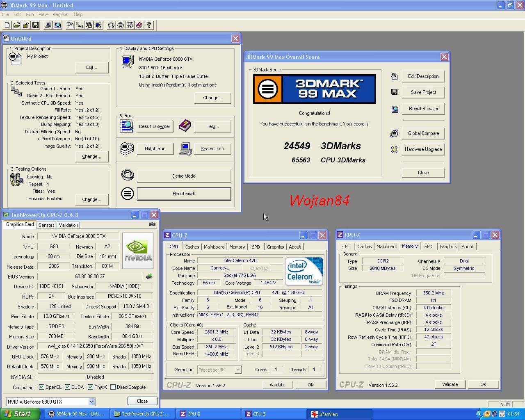Click the Hardware Upgrade icon
The image size is (525, 420).
pos(394,149)
